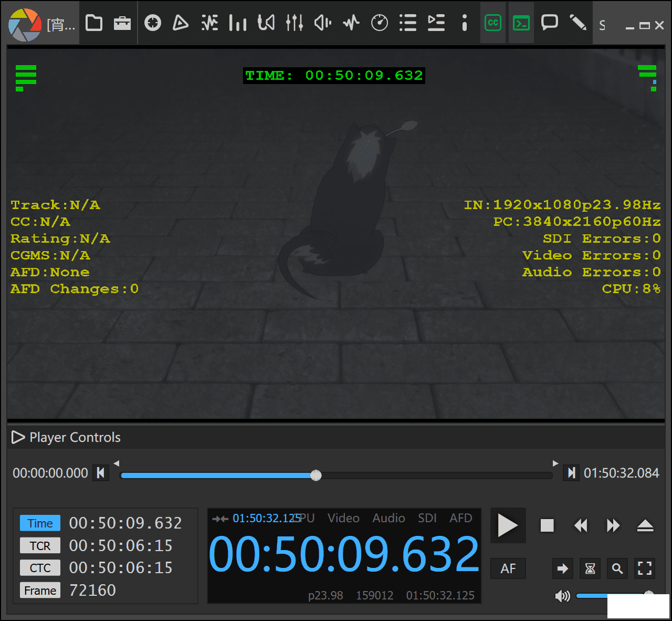Rewind using the double-left arrow button
The height and width of the screenshot is (621, 672).
pos(581,525)
